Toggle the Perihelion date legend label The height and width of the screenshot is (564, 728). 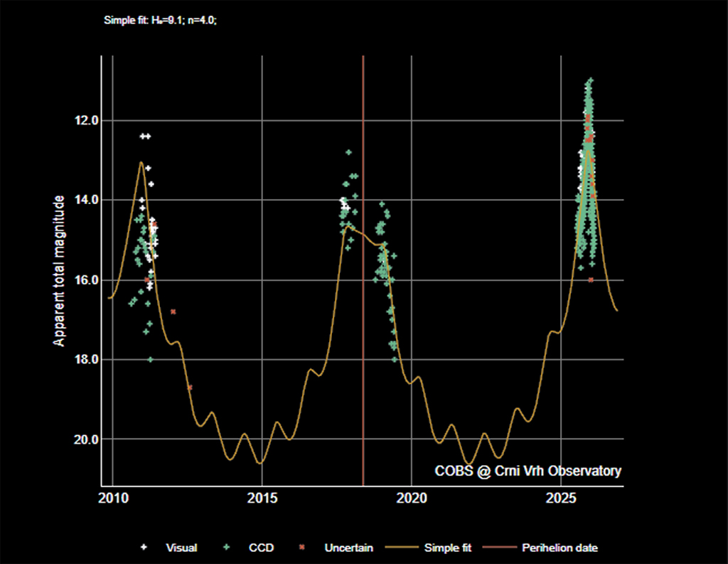[560, 548]
